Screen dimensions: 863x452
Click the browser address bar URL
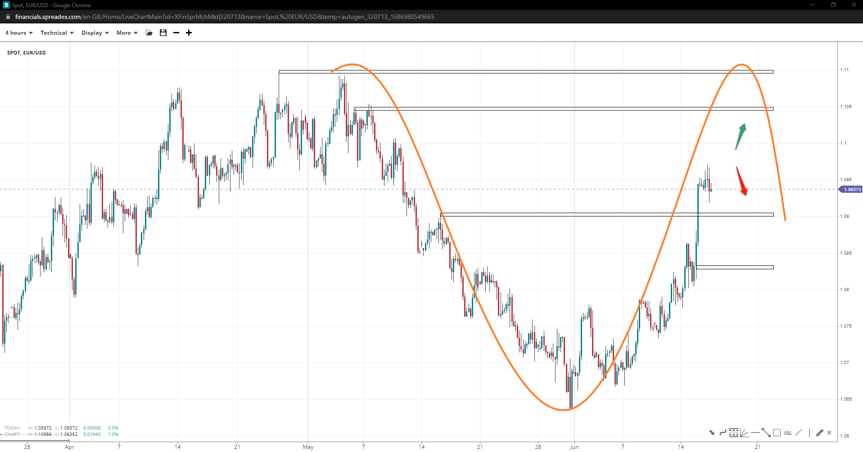point(224,17)
